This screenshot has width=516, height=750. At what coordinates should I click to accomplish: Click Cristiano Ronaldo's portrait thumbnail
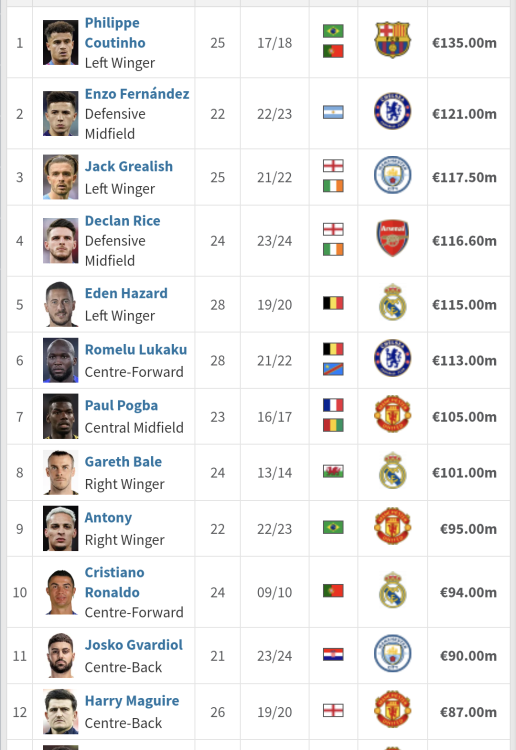61,592
